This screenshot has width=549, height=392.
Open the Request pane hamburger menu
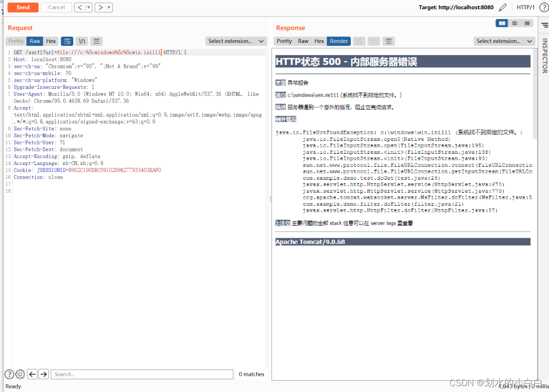tap(97, 41)
